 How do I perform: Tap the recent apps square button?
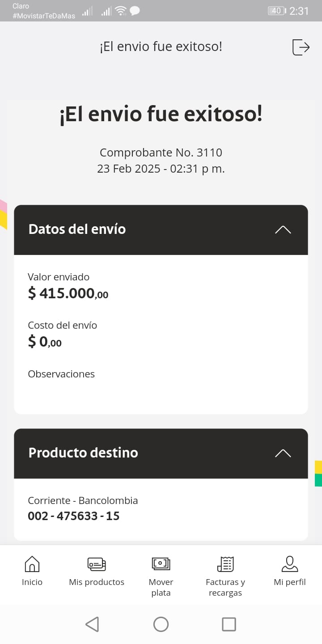pyautogui.click(x=229, y=624)
